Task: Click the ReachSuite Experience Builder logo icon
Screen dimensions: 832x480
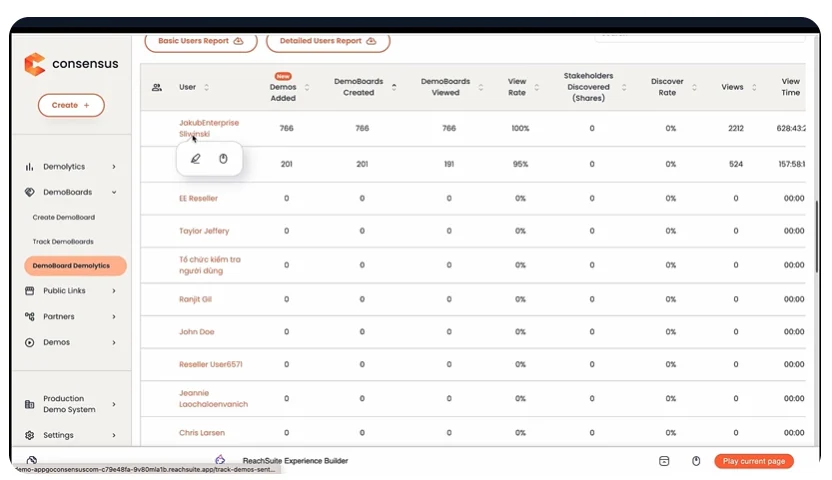Action: (220, 460)
